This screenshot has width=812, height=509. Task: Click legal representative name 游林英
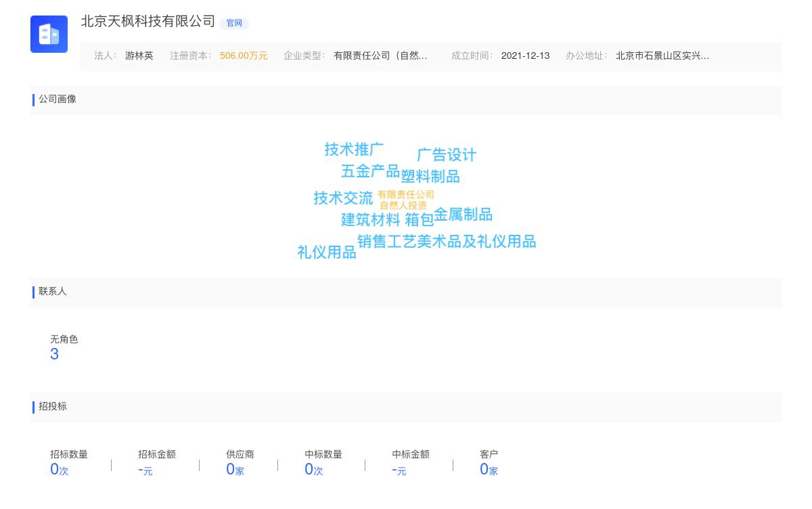click(x=139, y=56)
